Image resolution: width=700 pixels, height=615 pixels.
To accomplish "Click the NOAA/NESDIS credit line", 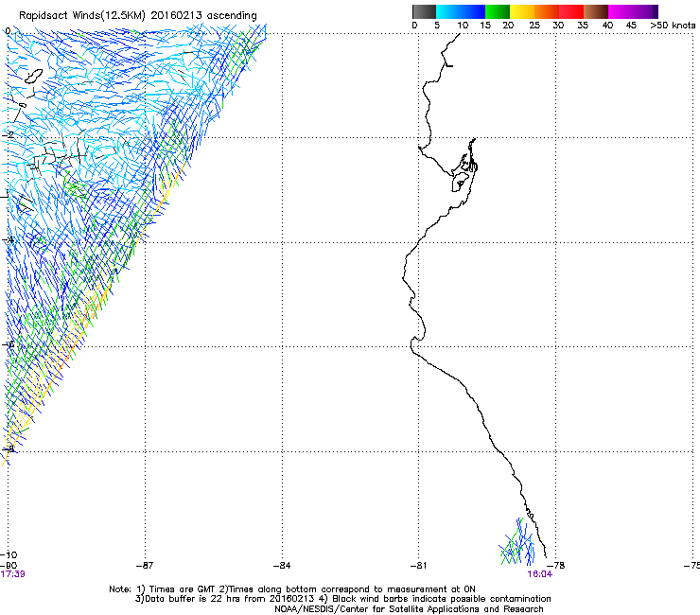I will pyautogui.click(x=409, y=609).
